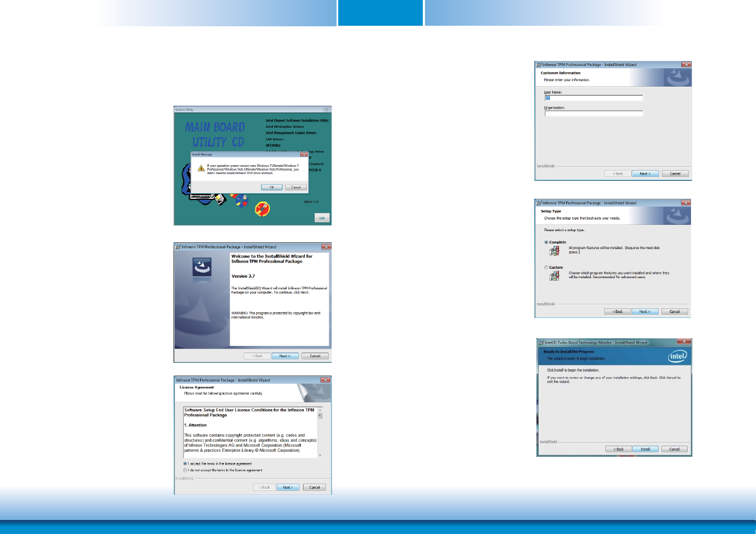Open Intel Management Engine Drivers entry
Viewport: 756px width, 534px height.
coord(291,133)
